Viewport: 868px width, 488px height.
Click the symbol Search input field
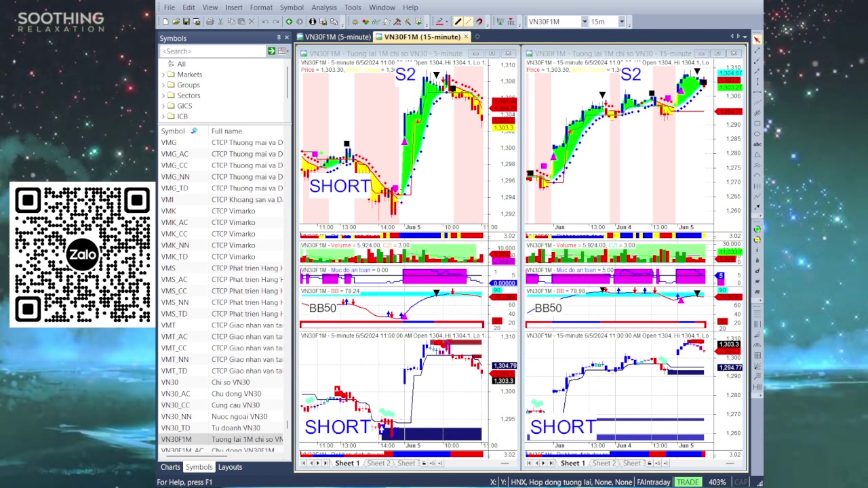pos(212,52)
